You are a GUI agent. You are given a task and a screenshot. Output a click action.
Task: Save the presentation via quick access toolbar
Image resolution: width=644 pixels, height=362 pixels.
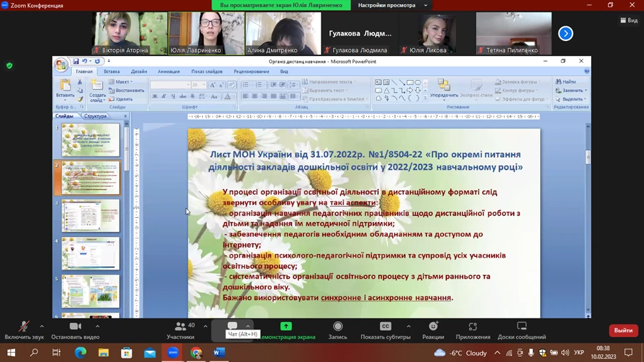coord(76,61)
